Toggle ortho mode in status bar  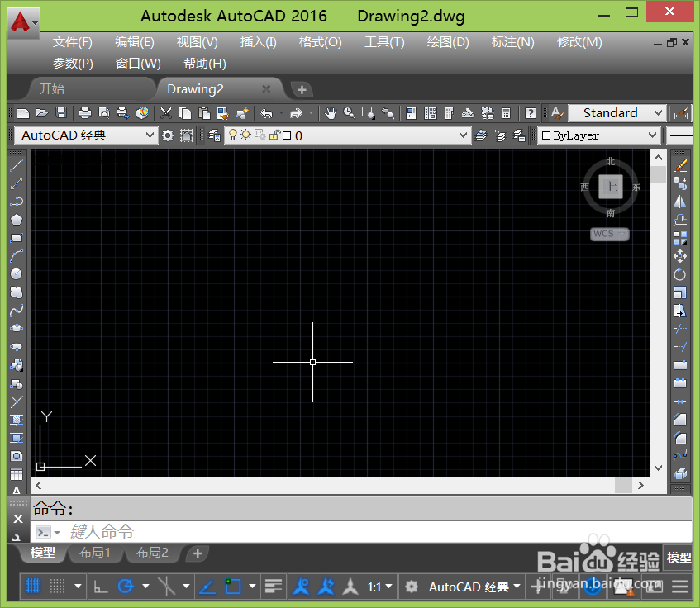[101, 586]
